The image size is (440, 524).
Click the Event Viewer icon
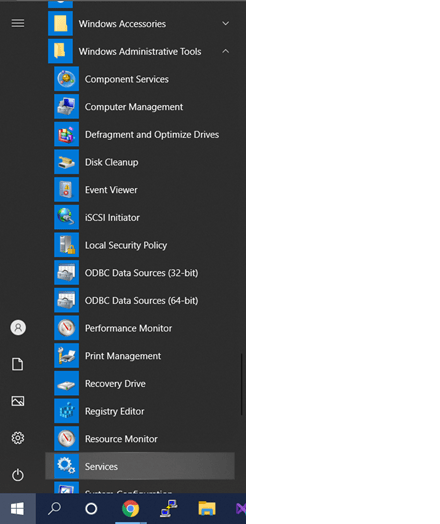[x=66, y=190]
